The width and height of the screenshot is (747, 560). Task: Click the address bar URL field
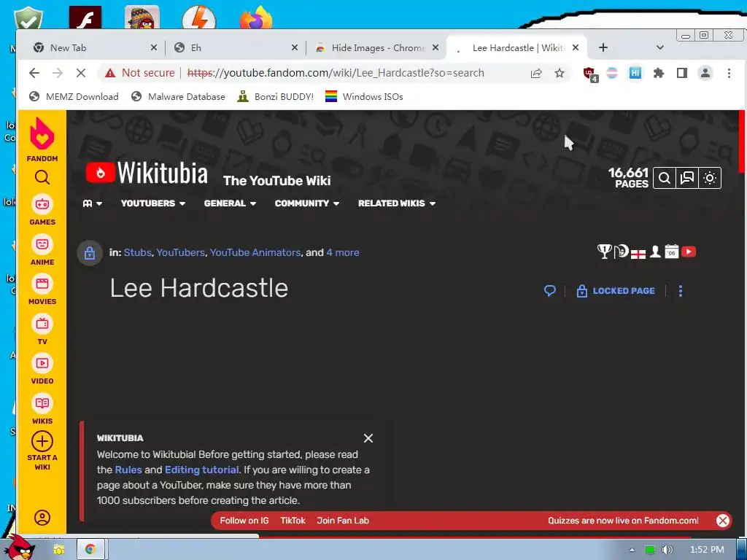coord(336,73)
